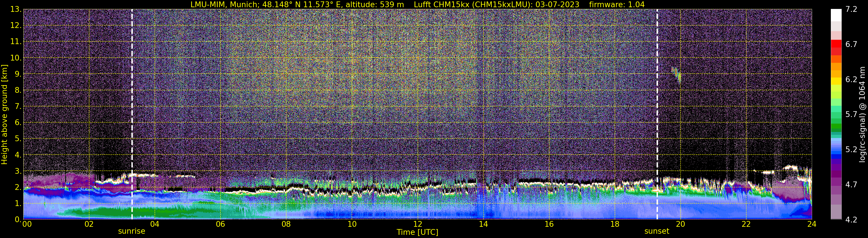
Task: Click "altitude: 539 m" in the title
Action: coord(375,4)
